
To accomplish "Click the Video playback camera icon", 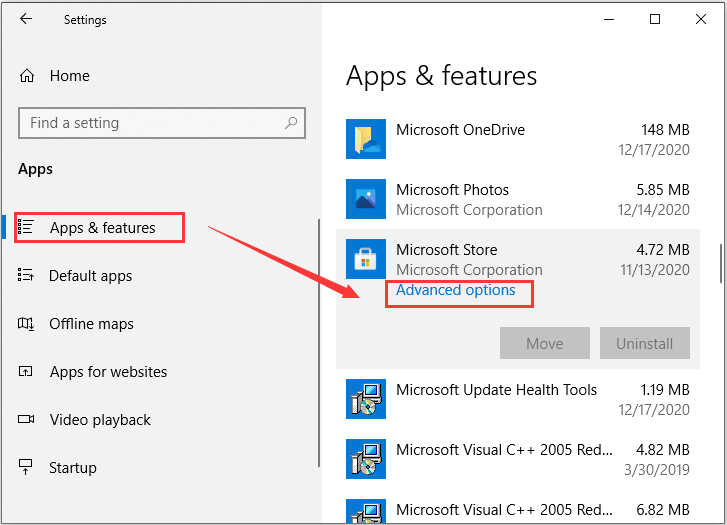I will pyautogui.click(x=26, y=419).
